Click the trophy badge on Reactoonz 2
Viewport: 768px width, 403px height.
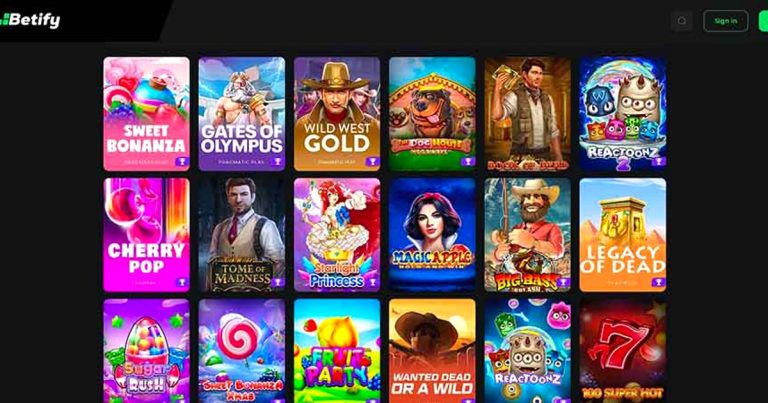coord(658,161)
